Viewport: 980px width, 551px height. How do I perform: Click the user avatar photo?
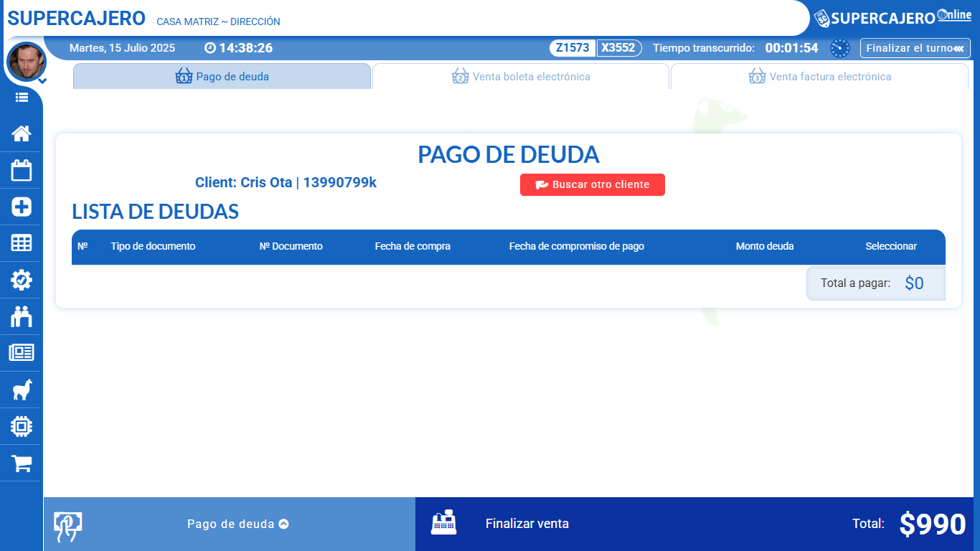pos(26,61)
